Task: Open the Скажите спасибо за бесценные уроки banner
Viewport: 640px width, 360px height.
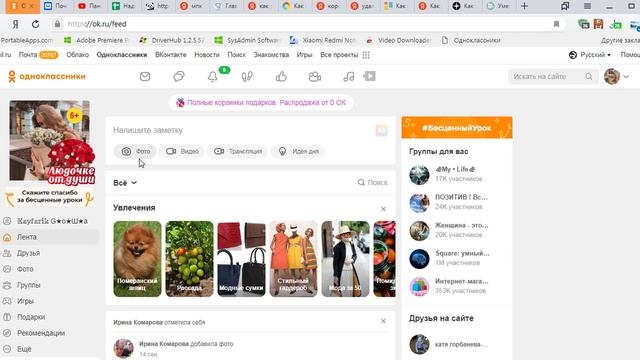Action: (x=50, y=197)
